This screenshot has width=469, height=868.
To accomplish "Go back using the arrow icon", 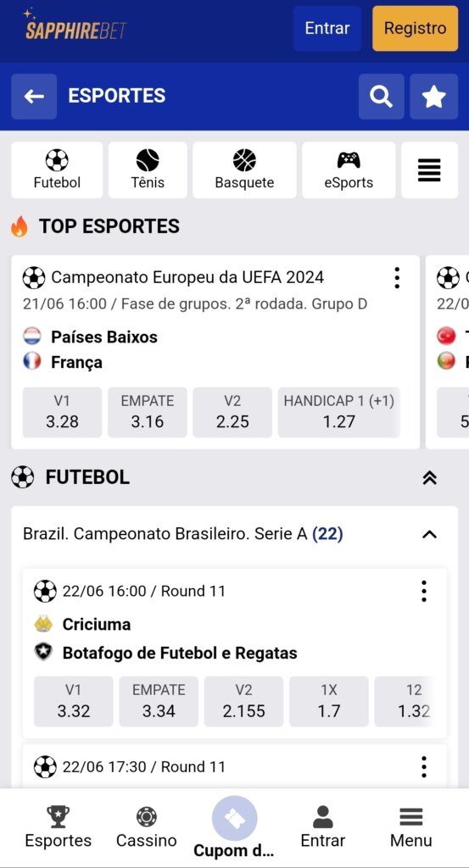I will click(x=34, y=97).
